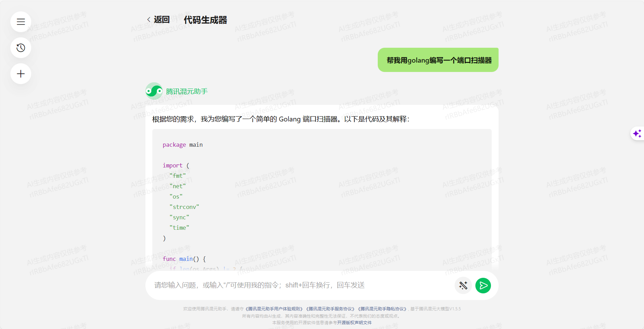Click the "import (" code line

176,165
